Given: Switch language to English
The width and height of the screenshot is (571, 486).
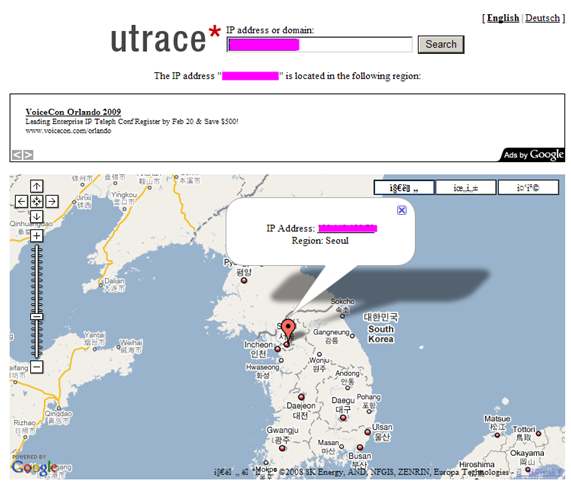Looking at the screenshot, I should [x=503, y=18].
